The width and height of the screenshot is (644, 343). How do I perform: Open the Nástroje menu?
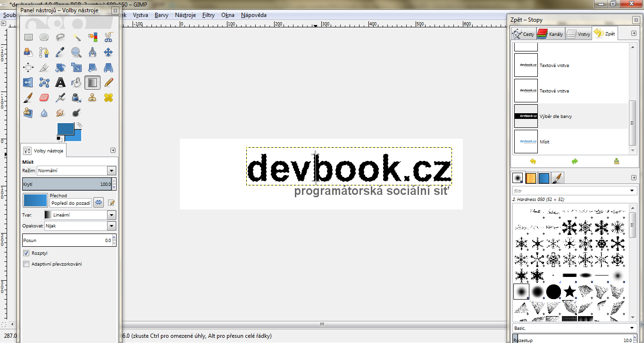185,15
